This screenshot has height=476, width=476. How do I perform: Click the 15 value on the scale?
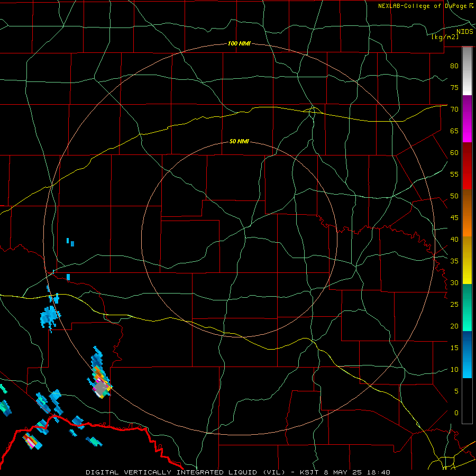pyautogui.click(x=454, y=347)
